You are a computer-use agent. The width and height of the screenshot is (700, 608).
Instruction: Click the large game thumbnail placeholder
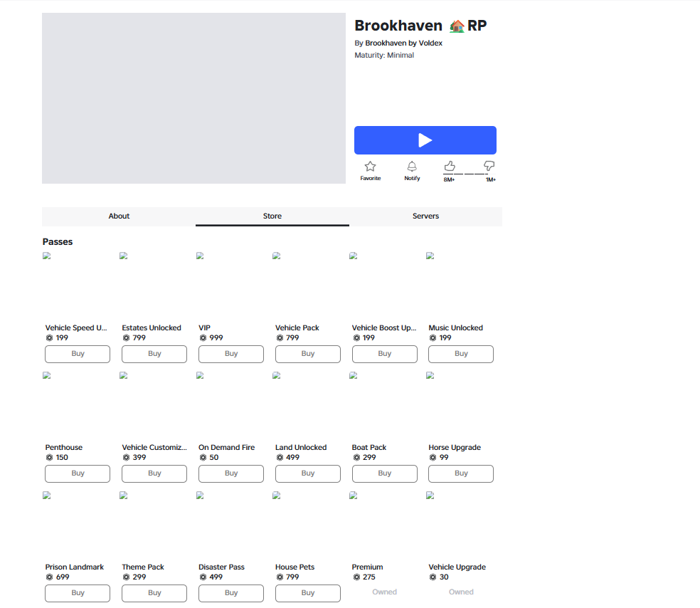[193, 98]
